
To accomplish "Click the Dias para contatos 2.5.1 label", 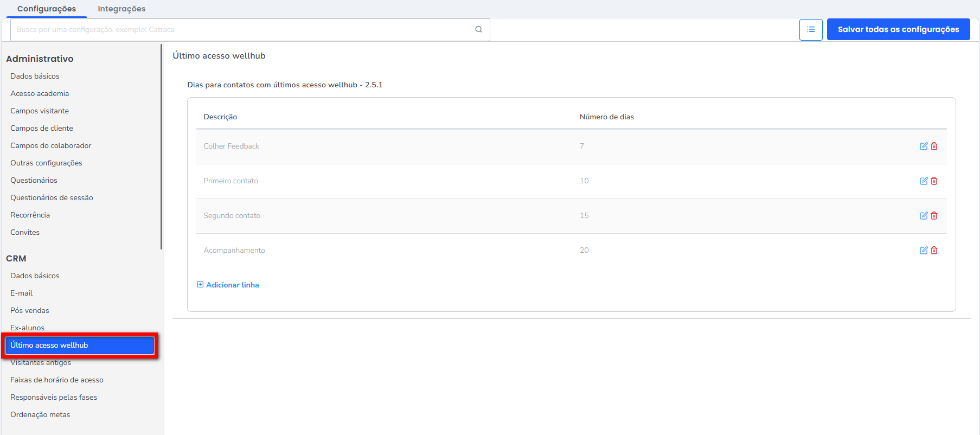I will 285,85.
